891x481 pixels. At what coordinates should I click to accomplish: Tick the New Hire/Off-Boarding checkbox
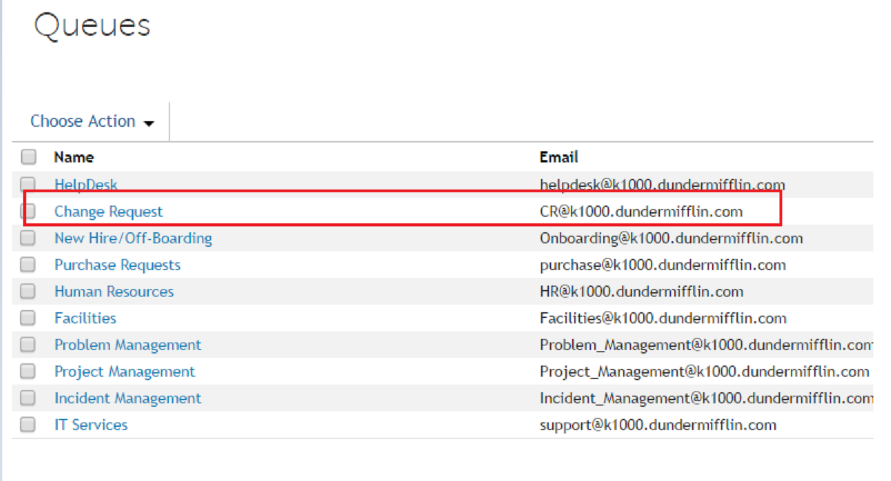tap(29, 238)
